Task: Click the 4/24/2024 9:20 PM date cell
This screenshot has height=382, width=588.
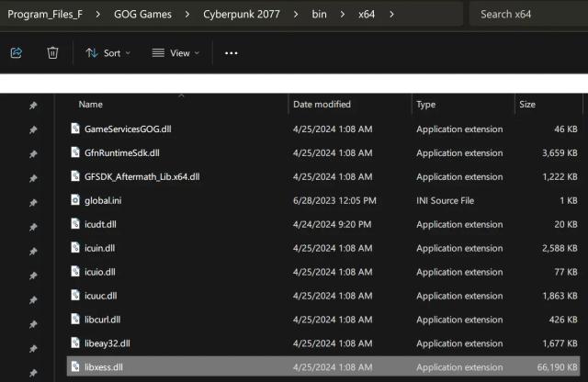Action: [x=332, y=224]
